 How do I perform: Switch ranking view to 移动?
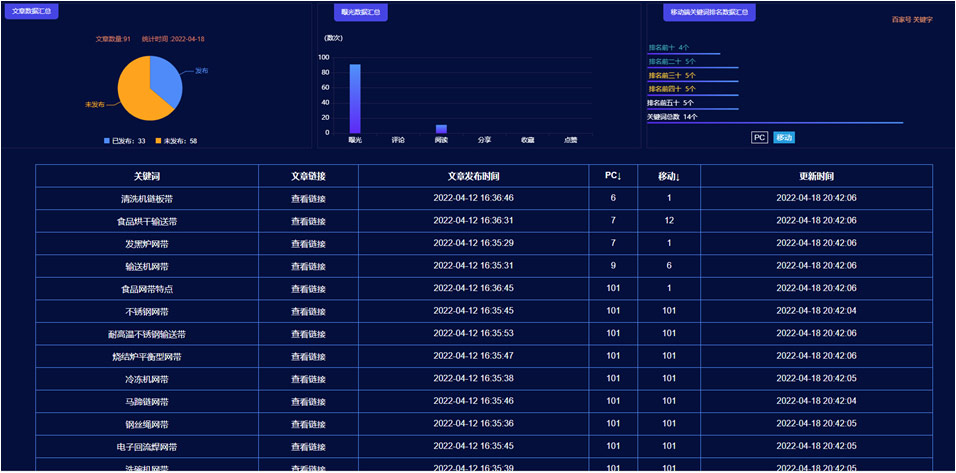coord(784,137)
